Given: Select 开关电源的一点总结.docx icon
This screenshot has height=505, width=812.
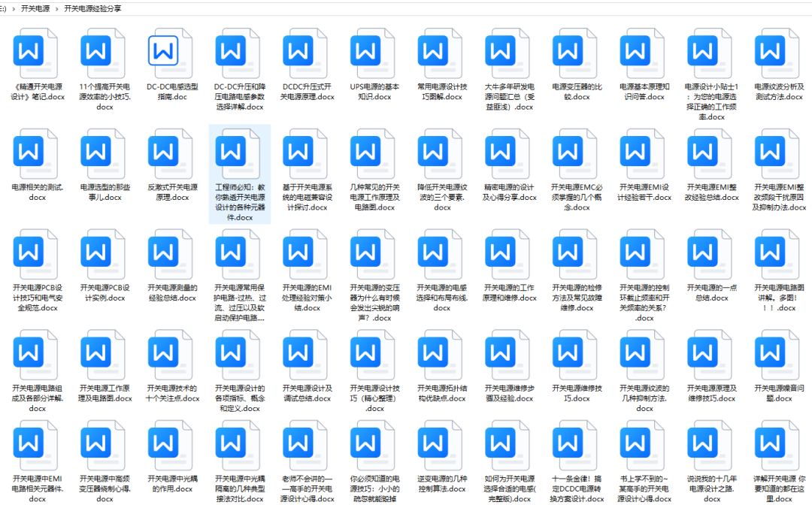Looking at the screenshot, I should (710, 255).
